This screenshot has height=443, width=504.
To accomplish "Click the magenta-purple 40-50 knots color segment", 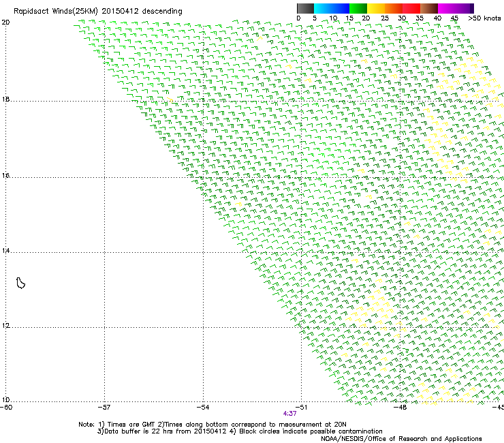I will point(456,8).
